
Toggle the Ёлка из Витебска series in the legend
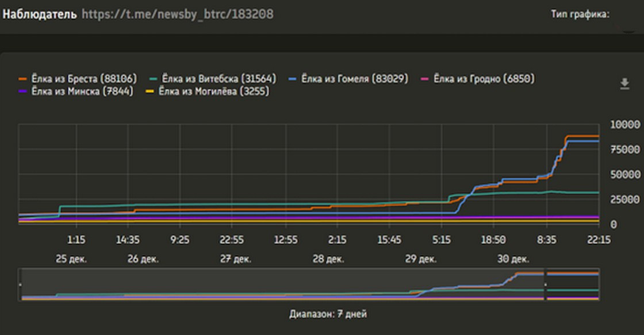(212, 78)
